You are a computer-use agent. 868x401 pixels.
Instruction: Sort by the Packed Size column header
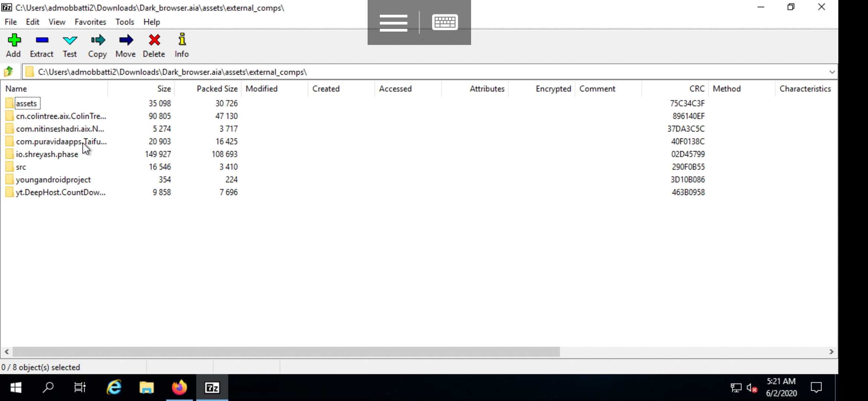208,89
